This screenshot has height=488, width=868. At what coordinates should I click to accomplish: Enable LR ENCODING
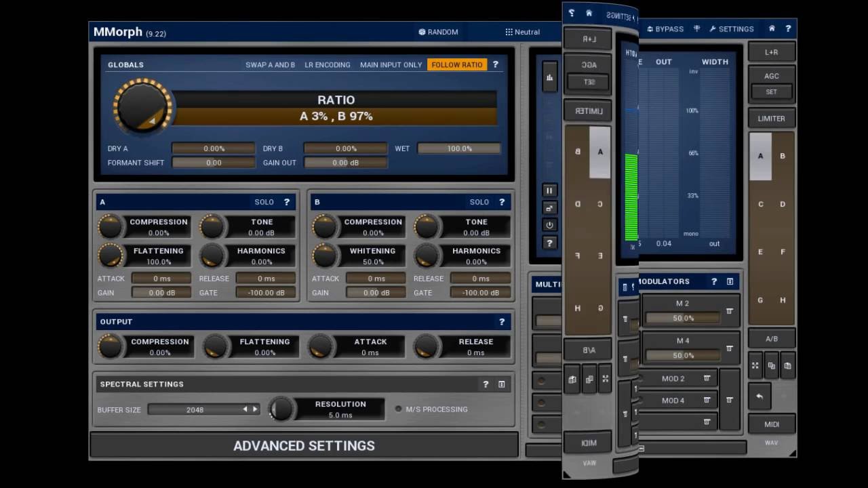[328, 65]
